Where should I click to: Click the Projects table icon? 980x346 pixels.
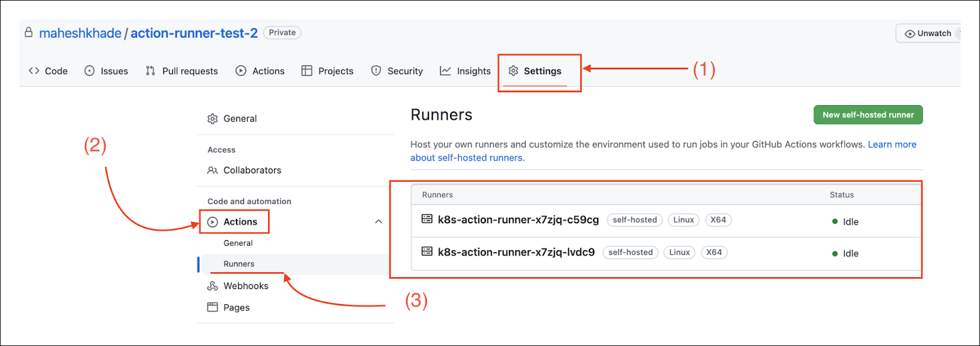pyautogui.click(x=306, y=71)
